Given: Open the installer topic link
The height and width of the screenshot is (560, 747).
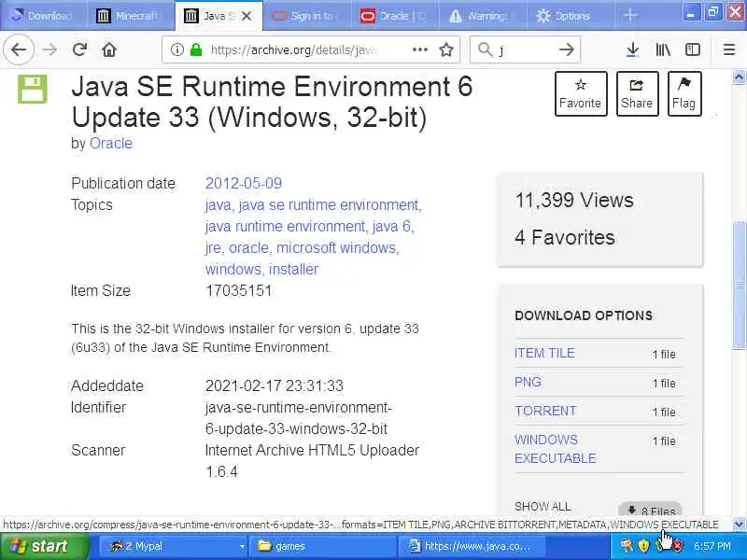Looking at the screenshot, I should click(x=293, y=269).
